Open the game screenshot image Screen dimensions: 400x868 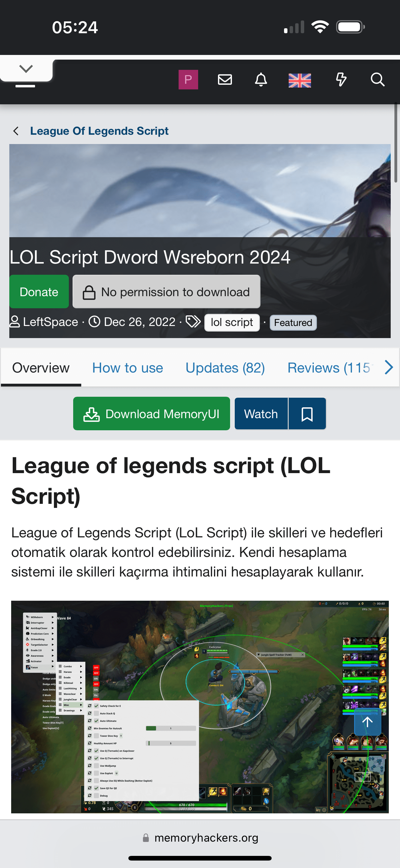(x=200, y=707)
